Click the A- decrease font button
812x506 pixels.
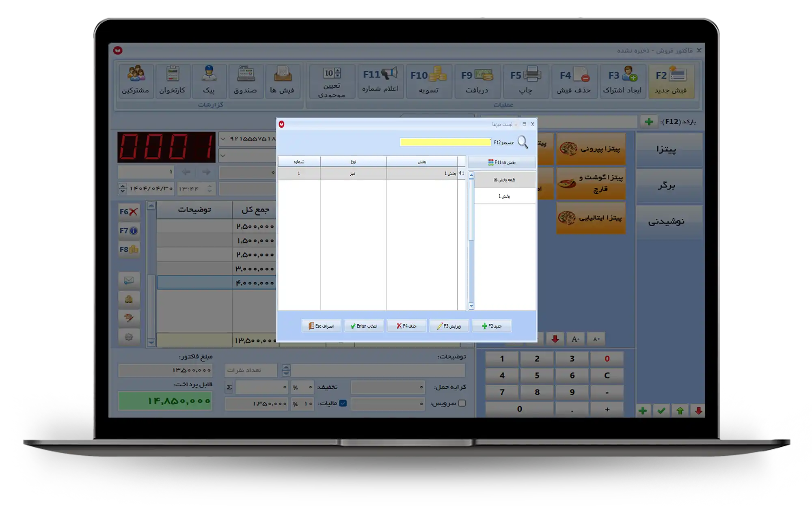[596, 339]
